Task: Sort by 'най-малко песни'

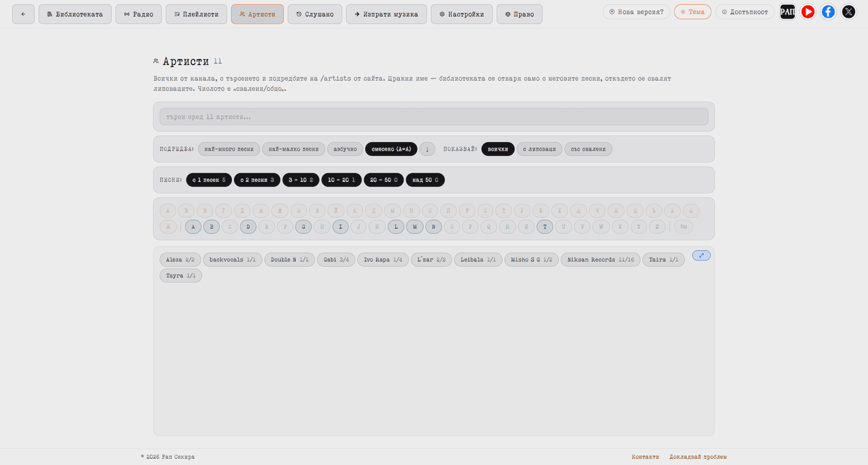Action: [x=294, y=149]
